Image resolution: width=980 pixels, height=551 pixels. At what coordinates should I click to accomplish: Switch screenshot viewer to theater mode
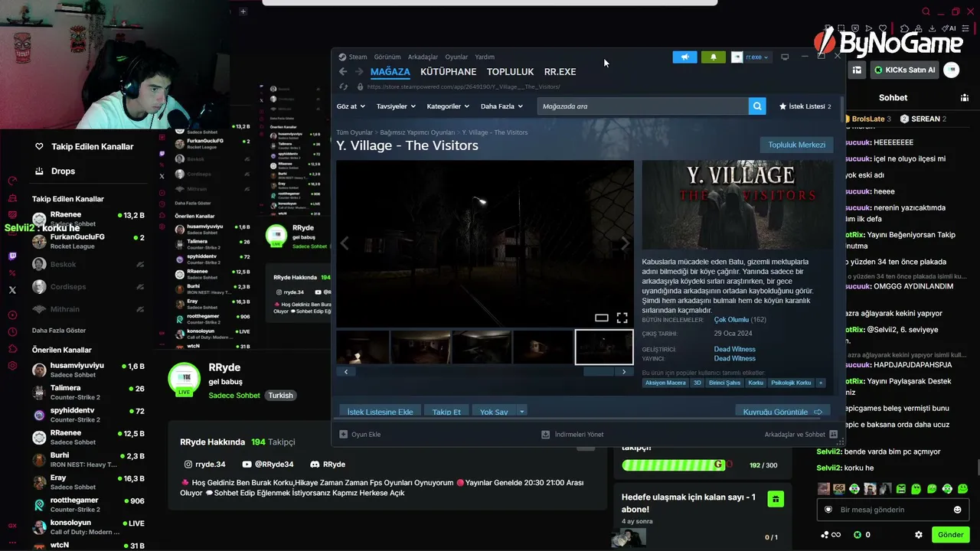pos(602,318)
